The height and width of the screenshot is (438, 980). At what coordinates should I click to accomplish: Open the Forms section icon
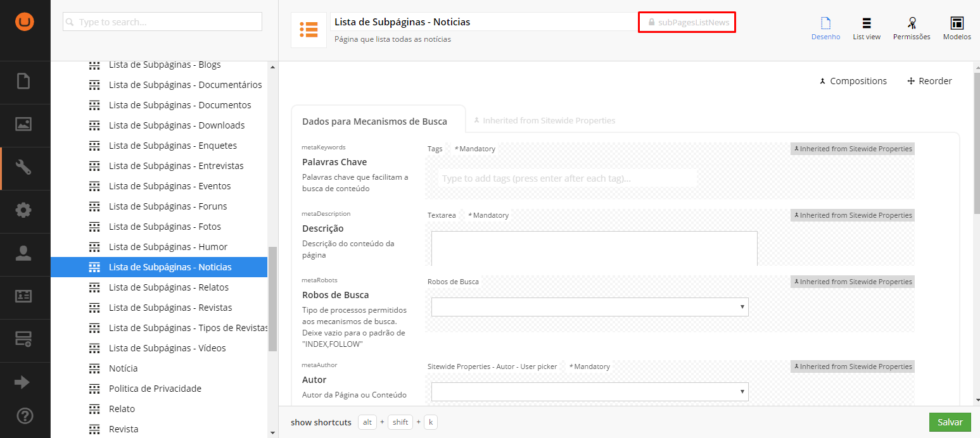pyautogui.click(x=24, y=339)
